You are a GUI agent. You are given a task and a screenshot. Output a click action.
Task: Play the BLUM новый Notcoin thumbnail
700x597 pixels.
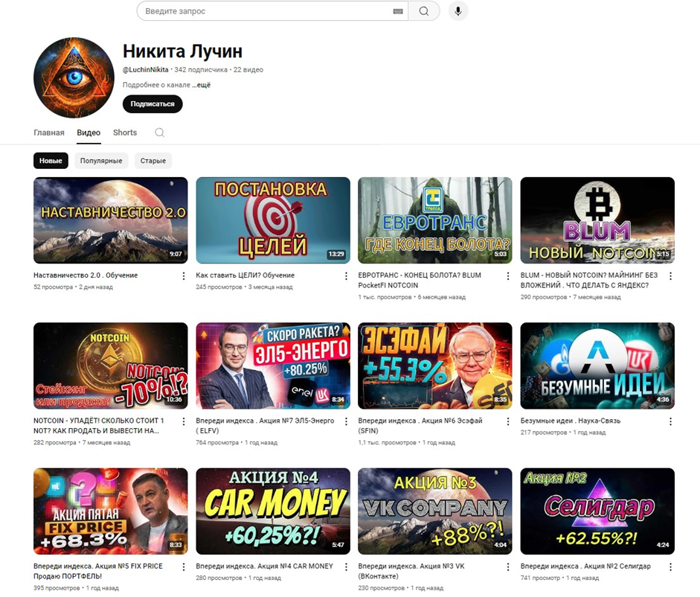point(598,220)
